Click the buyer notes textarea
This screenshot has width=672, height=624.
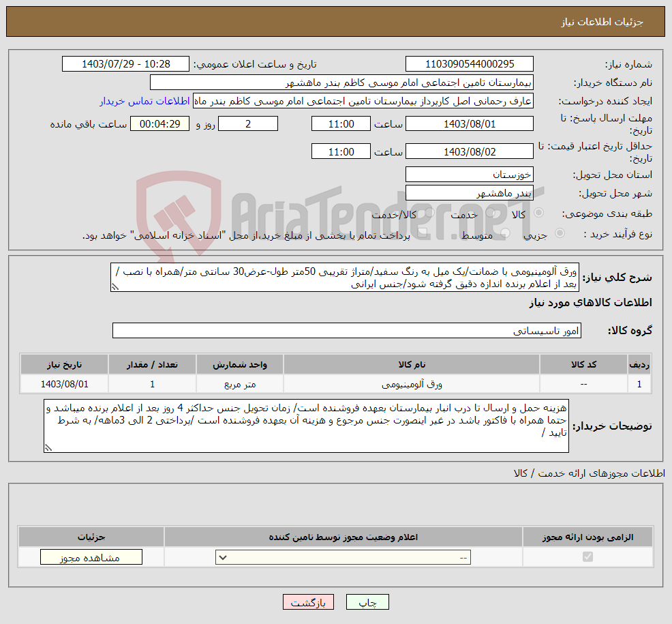[x=306, y=426]
